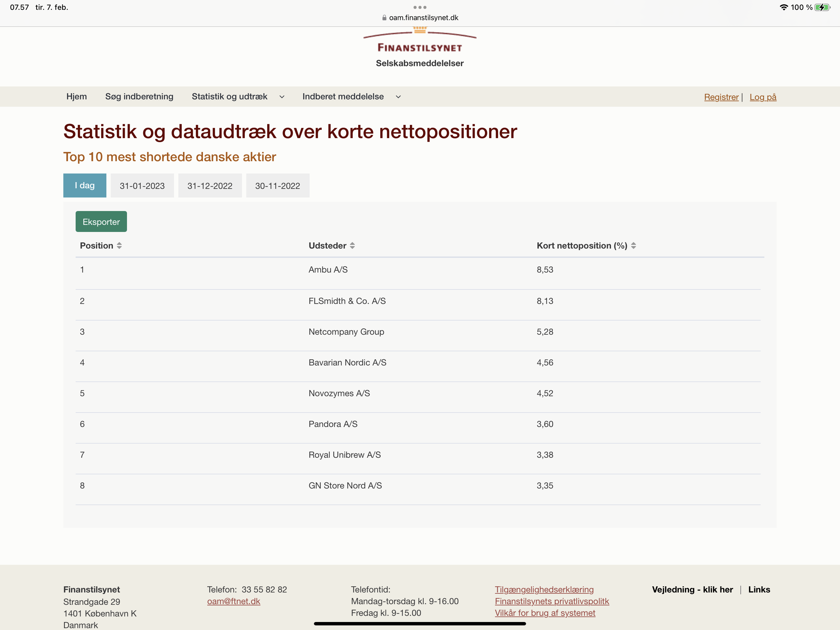The width and height of the screenshot is (840, 630).
Task: Select position number 8 in GN Store Nord row
Action: click(x=82, y=486)
